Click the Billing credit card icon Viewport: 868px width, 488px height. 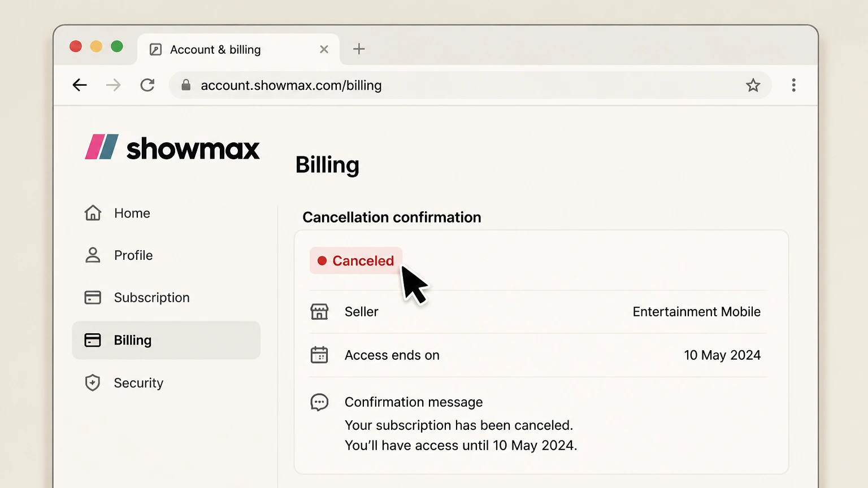[x=93, y=340]
